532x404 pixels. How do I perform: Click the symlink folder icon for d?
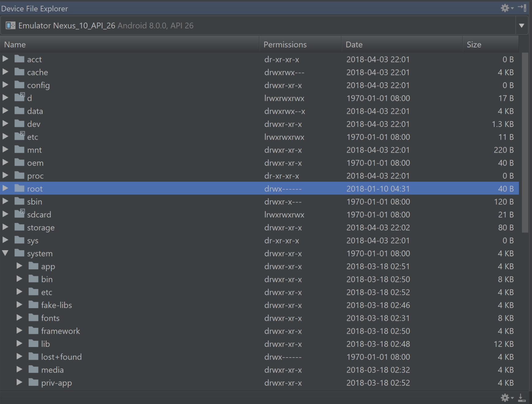coord(19,97)
